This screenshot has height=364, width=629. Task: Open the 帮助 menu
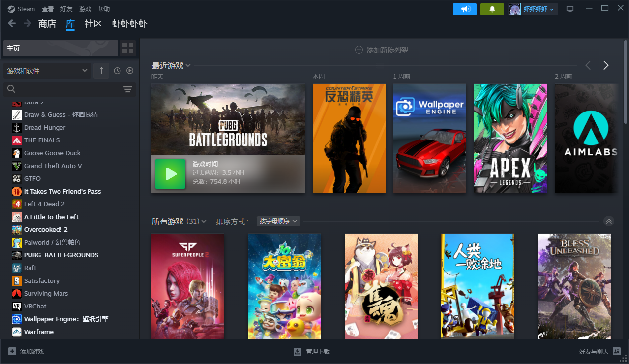(x=104, y=9)
